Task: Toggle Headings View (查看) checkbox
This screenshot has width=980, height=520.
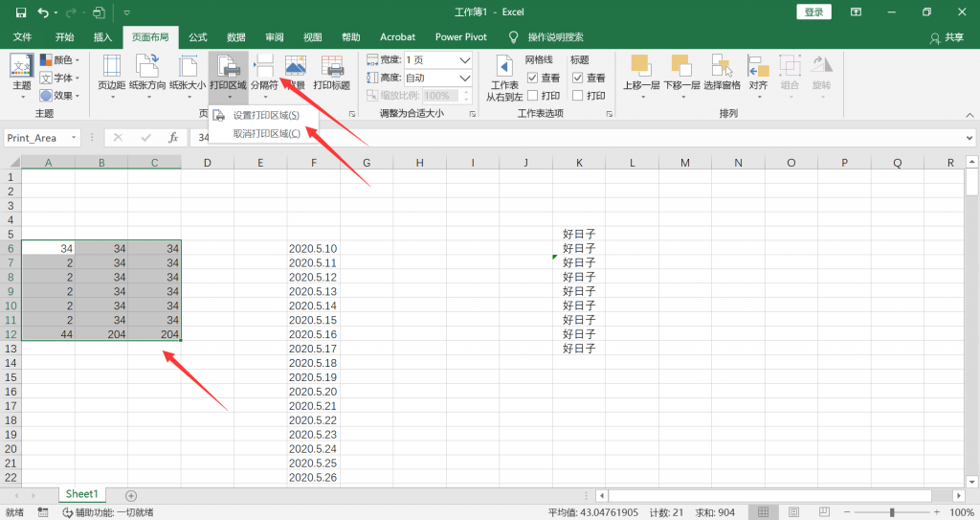Action: [x=577, y=78]
